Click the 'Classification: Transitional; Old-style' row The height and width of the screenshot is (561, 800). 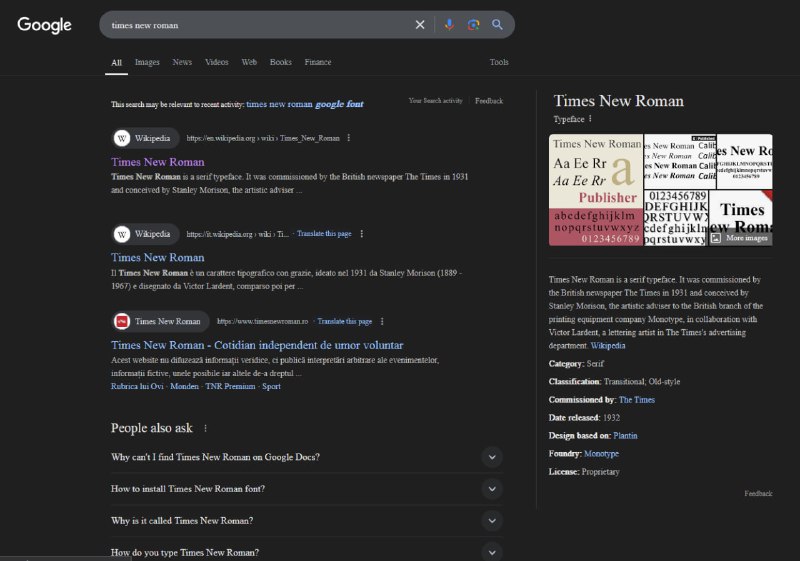[614, 381]
